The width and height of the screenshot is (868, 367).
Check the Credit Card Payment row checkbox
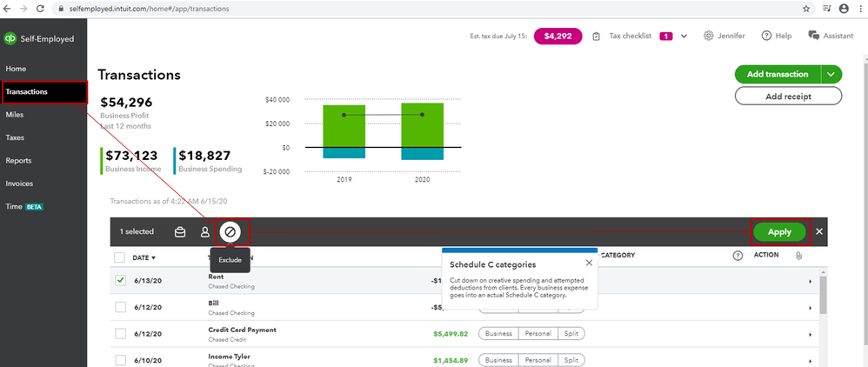(120, 334)
